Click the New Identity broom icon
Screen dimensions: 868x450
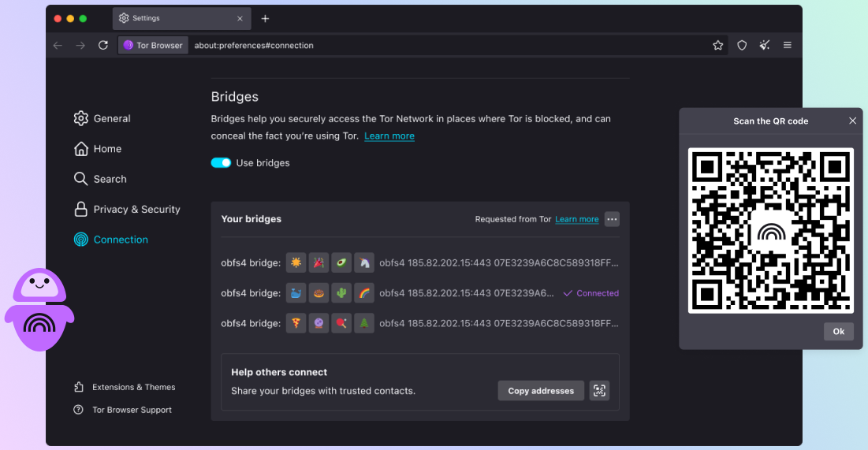coord(764,46)
